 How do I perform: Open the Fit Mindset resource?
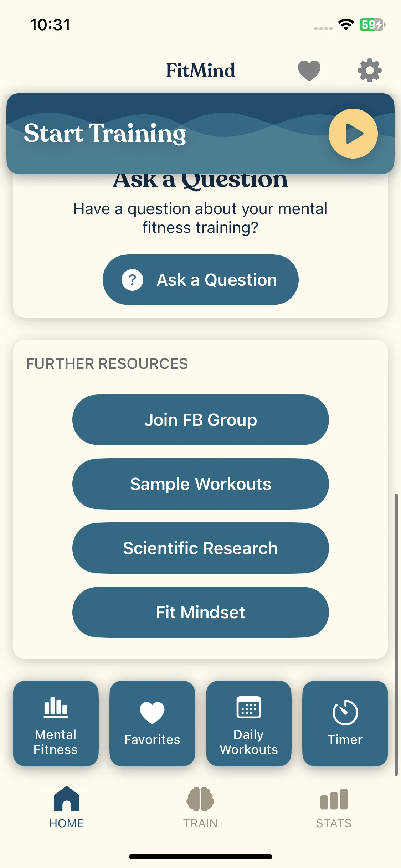(x=201, y=612)
